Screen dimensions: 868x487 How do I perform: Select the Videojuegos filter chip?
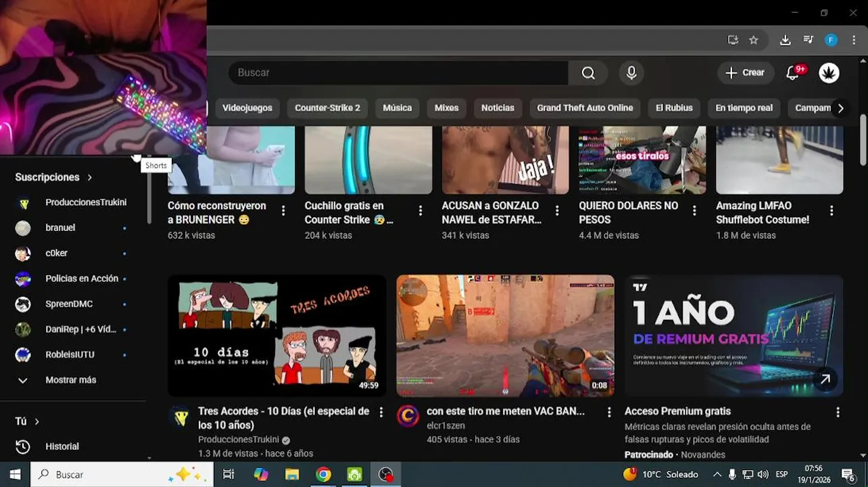[x=247, y=108]
